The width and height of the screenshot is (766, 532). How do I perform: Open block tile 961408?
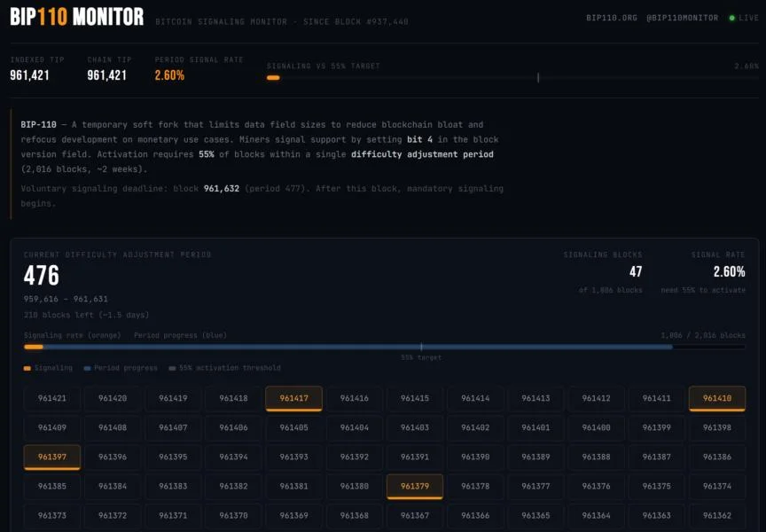click(x=113, y=428)
